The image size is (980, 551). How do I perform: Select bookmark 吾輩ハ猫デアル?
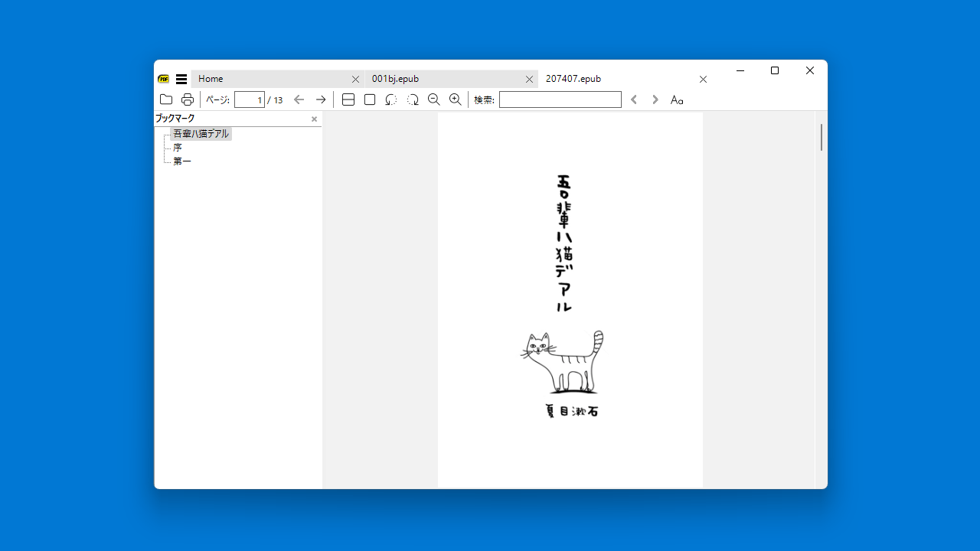coord(201,134)
